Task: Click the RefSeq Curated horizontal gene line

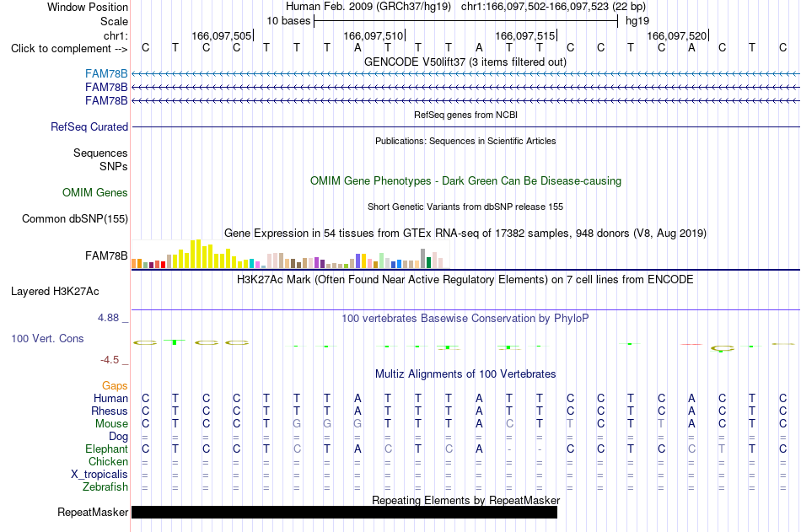Action: click(x=466, y=126)
